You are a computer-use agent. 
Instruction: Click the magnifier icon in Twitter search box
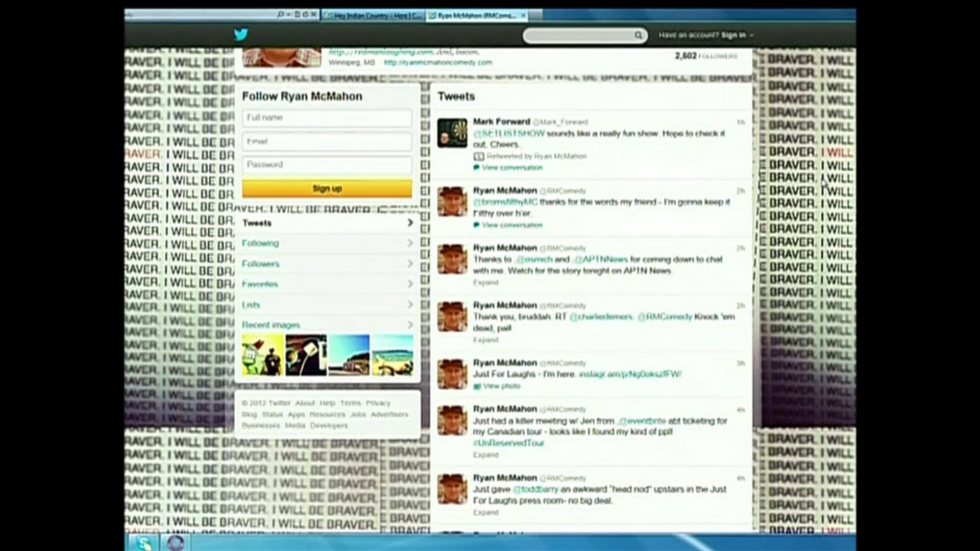(638, 35)
